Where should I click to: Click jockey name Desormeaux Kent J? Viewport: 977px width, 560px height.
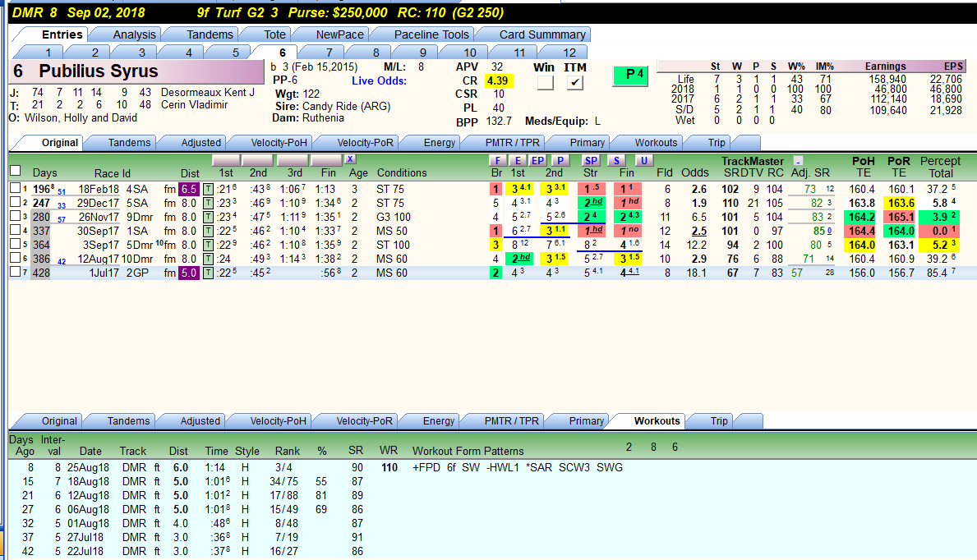(208, 92)
